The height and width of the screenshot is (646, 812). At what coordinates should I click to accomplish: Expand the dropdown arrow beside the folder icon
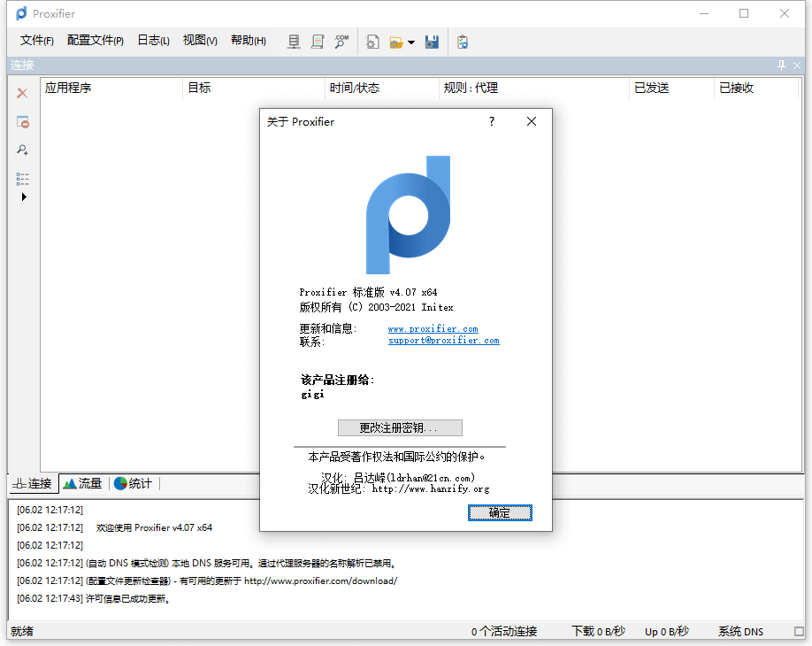click(411, 42)
